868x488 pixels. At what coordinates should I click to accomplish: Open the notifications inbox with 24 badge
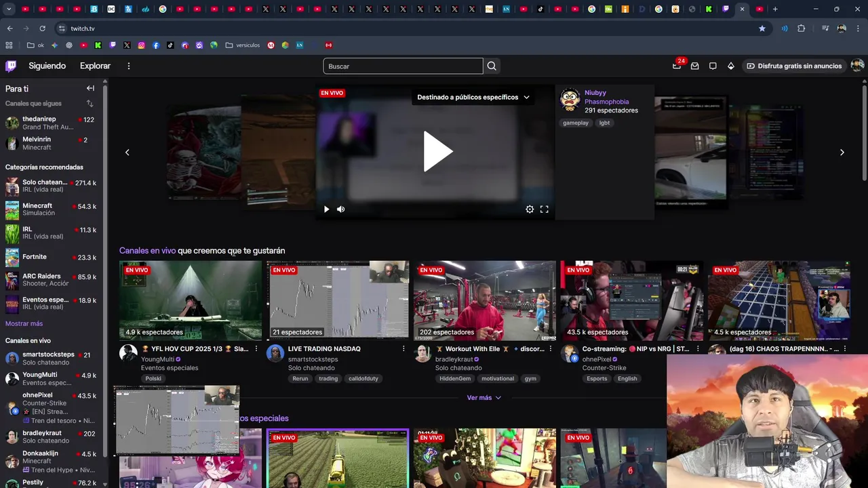(x=677, y=66)
